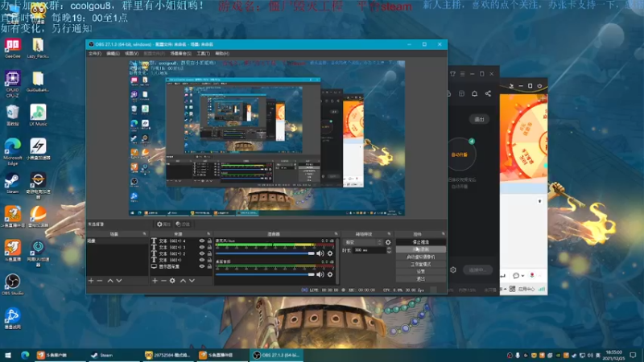This screenshot has height=362, width=644.
Task: Enable 工作室模式 studio mode
Action: (x=420, y=265)
